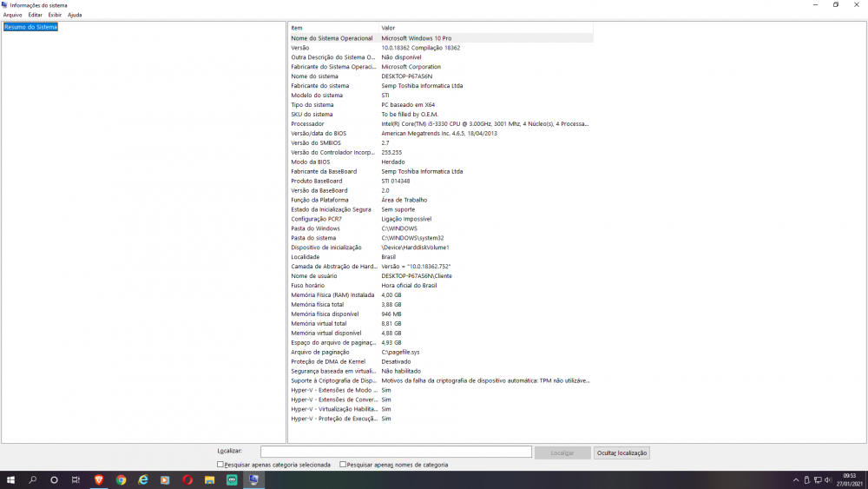This screenshot has width=868, height=489.
Task: Open the Exibir menu
Action: tap(55, 15)
